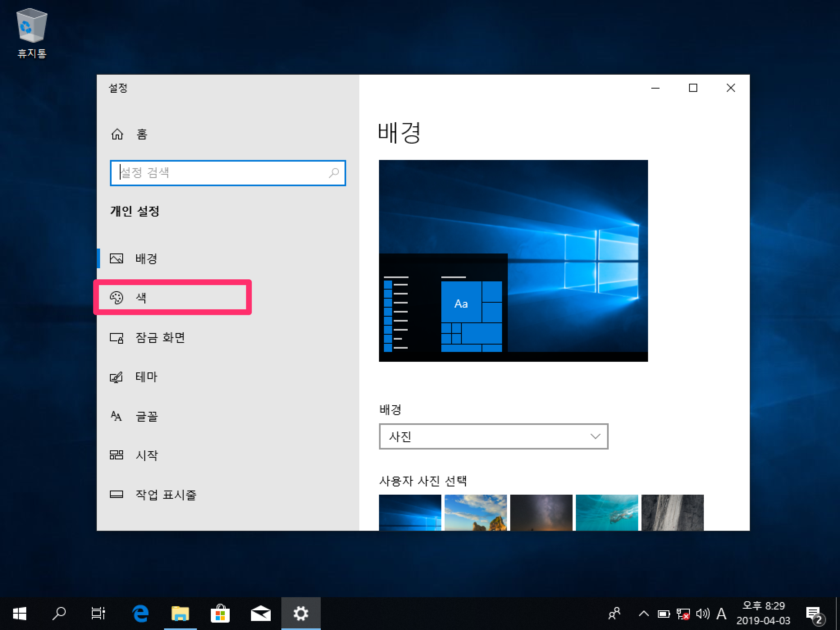840x630 pixels.
Task: Open Microsoft Edge from the taskbar
Action: tap(140, 614)
